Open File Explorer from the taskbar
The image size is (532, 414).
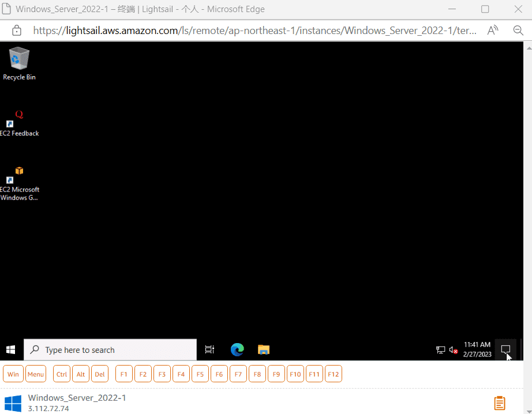pyautogui.click(x=264, y=349)
